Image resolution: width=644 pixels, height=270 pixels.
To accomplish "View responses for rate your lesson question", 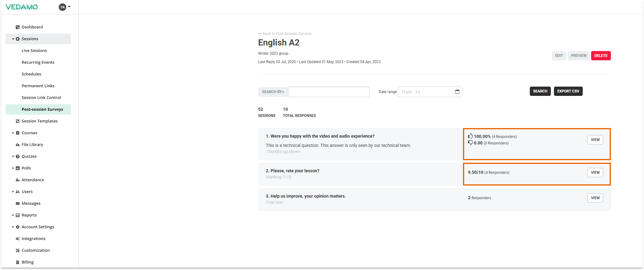I will pyautogui.click(x=595, y=173).
